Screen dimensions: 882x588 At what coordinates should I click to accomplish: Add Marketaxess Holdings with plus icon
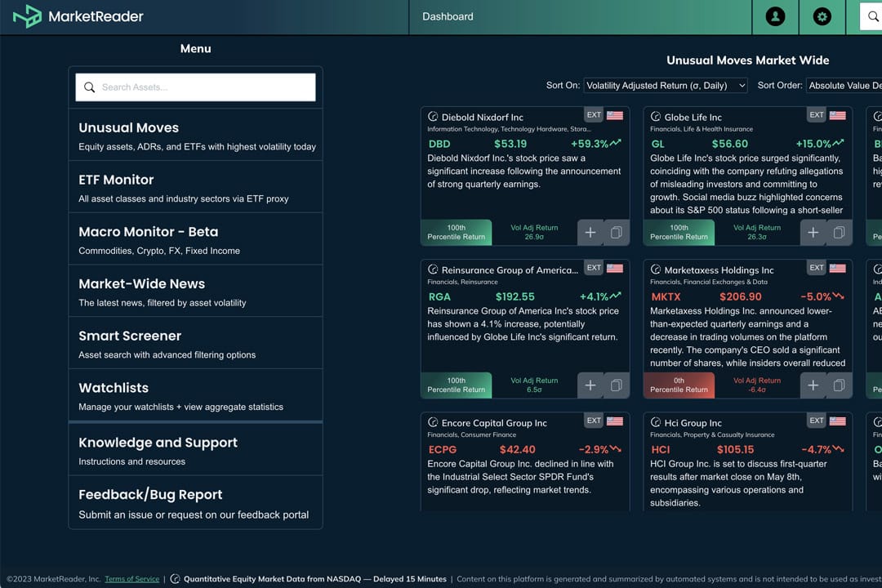click(813, 385)
